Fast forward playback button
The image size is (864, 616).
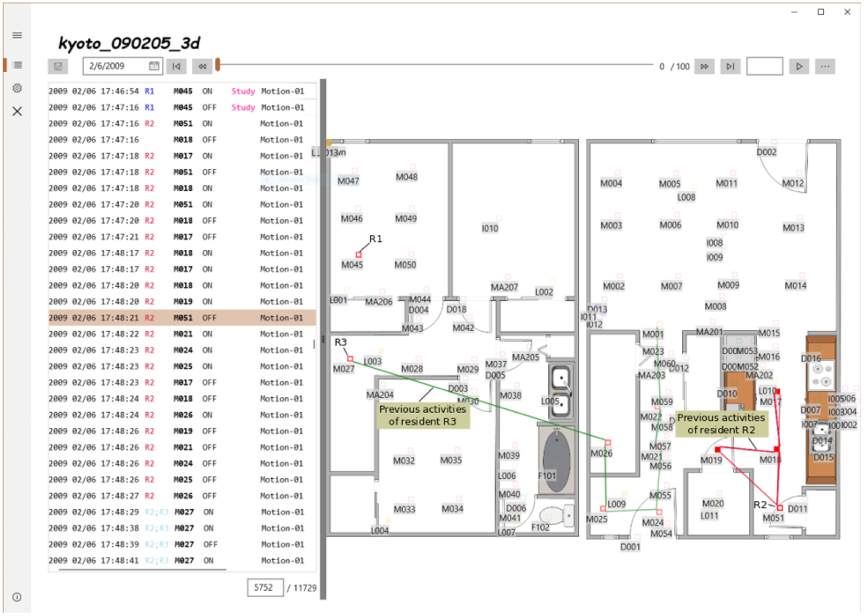click(x=704, y=66)
